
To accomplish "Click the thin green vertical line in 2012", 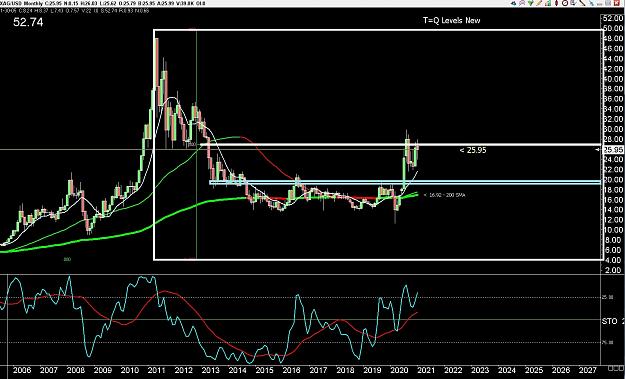I will (x=197, y=145).
